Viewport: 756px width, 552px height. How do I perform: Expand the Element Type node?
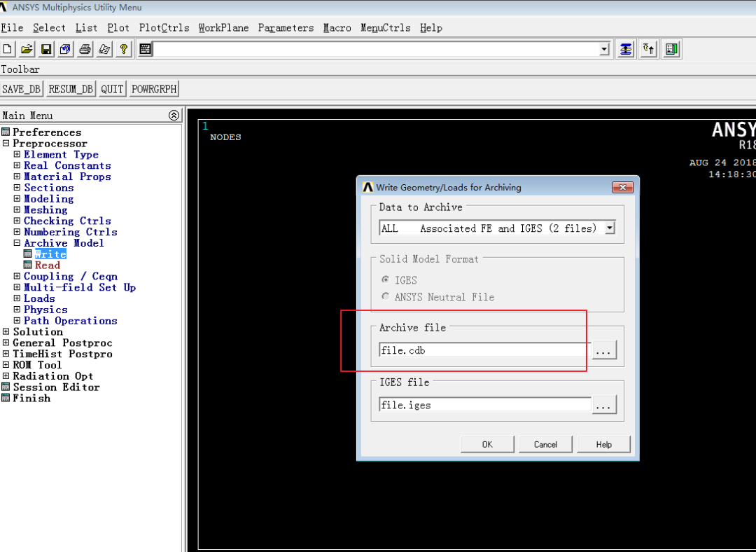17,154
